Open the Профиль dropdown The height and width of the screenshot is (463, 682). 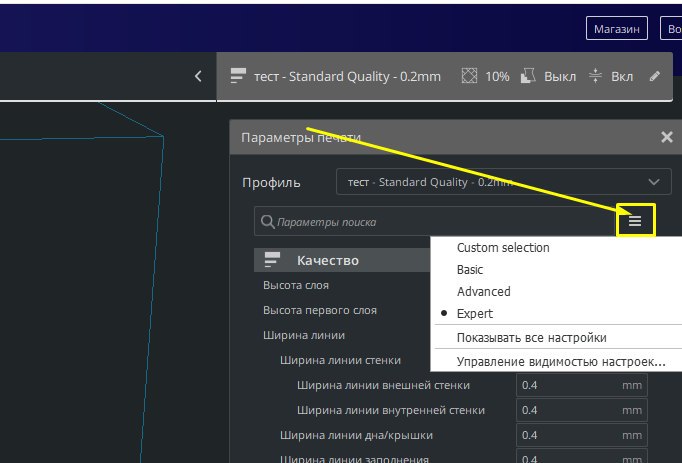(x=504, y=181)
